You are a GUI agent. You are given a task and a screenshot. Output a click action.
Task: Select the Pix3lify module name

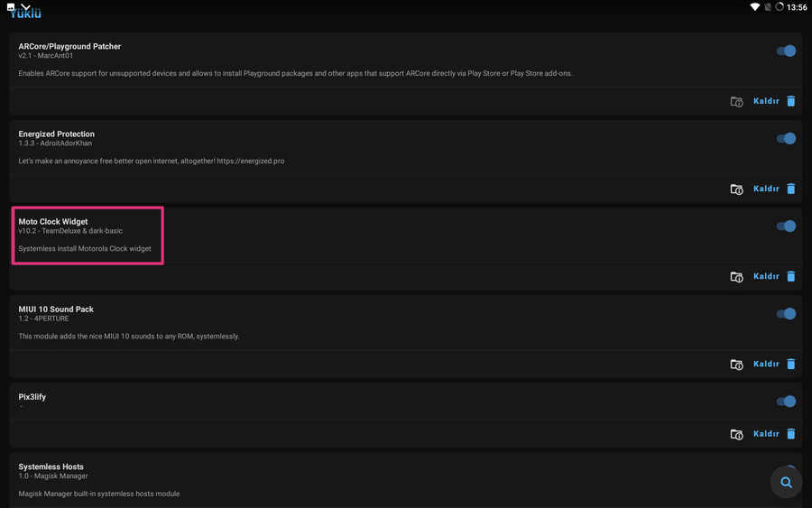pyautogui.click(x=32, y=397)
